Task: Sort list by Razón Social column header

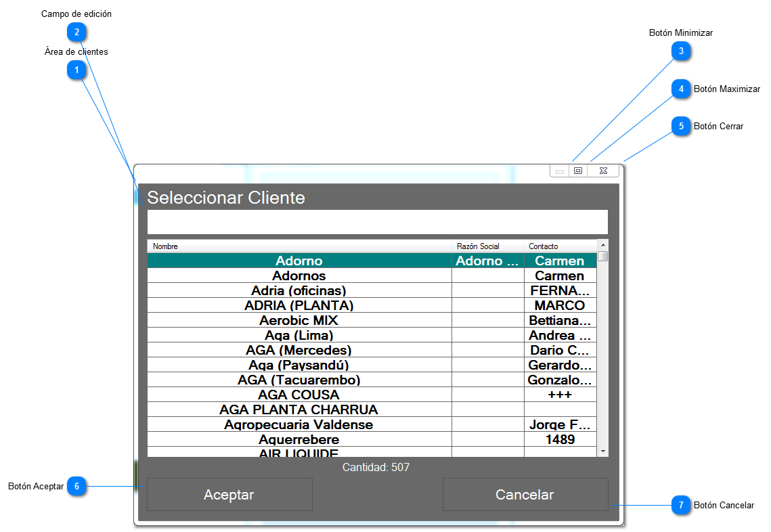Action: [x=487, y=246]
